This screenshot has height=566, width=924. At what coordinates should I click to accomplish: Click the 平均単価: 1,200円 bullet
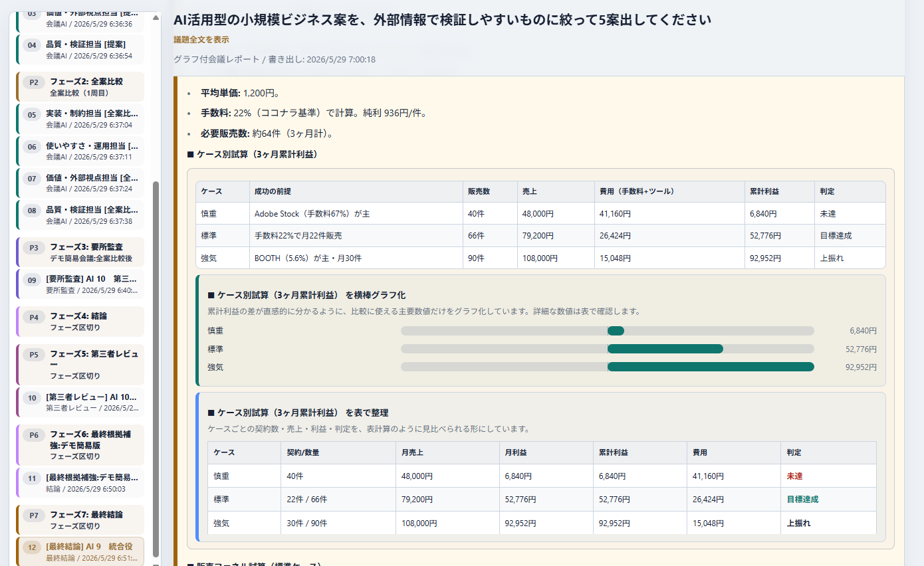(240, 92)
